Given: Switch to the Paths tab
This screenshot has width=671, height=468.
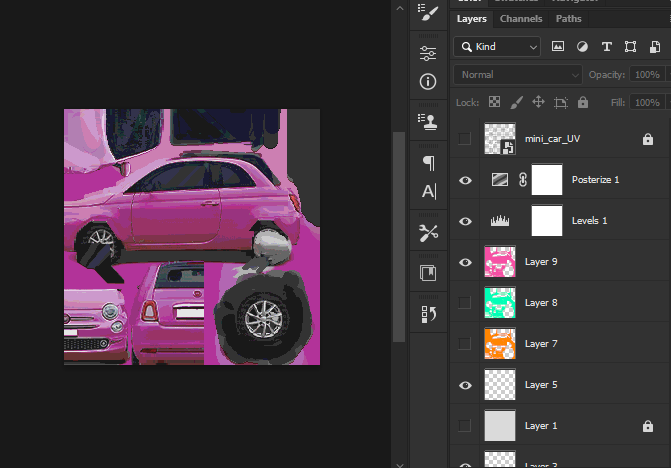Looking at the screenshot, I should point(568,19).
